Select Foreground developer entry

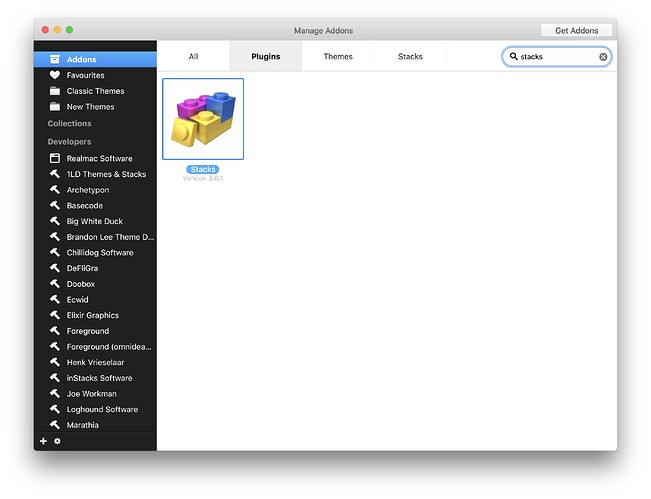[95, 331]
